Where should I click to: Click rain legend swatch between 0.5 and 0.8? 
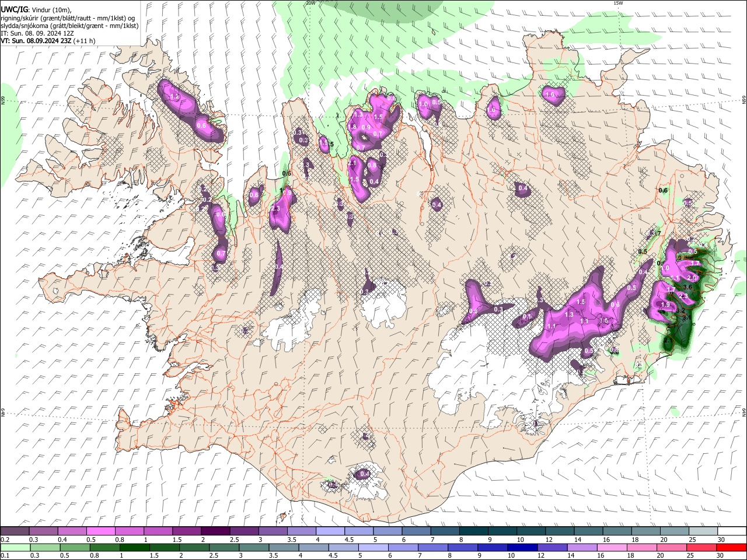click(75, 547)
